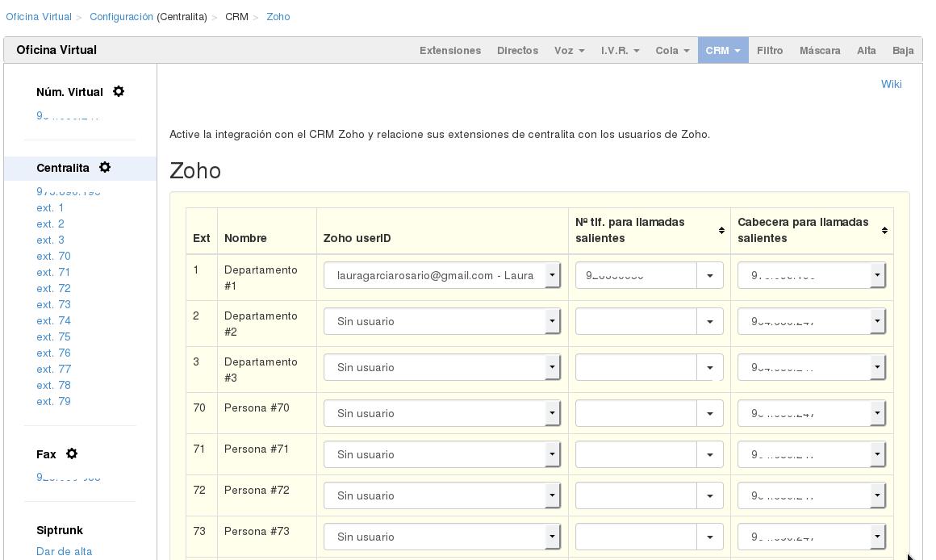Image resolution: width=936 pixels, height=560 pixels.
Task: Open the Wiki link
Action: (892, 84)
